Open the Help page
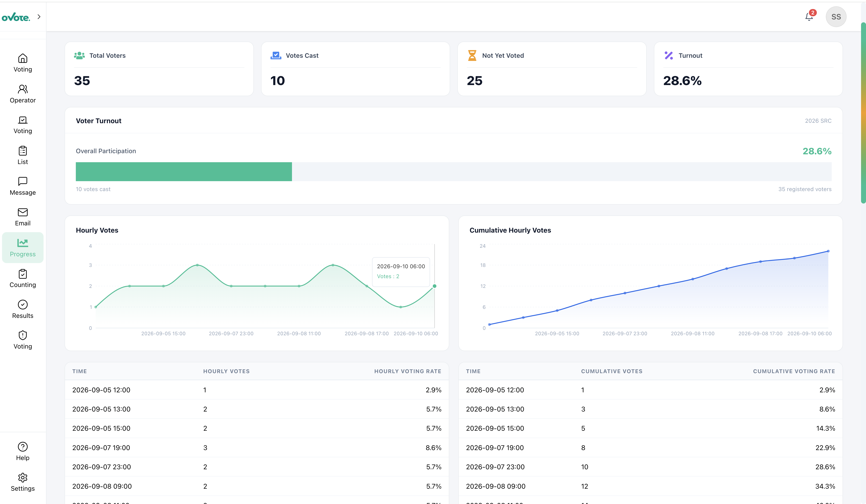Screen dimensions: 866x504 tap(23, 451)
